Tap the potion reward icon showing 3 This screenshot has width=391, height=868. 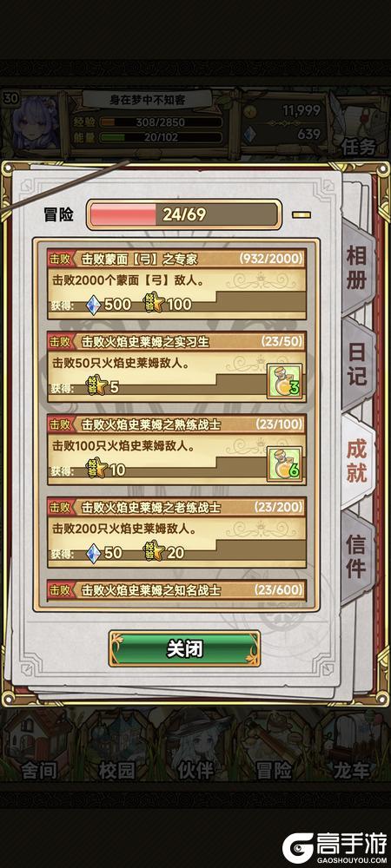[x=285, y=381]
